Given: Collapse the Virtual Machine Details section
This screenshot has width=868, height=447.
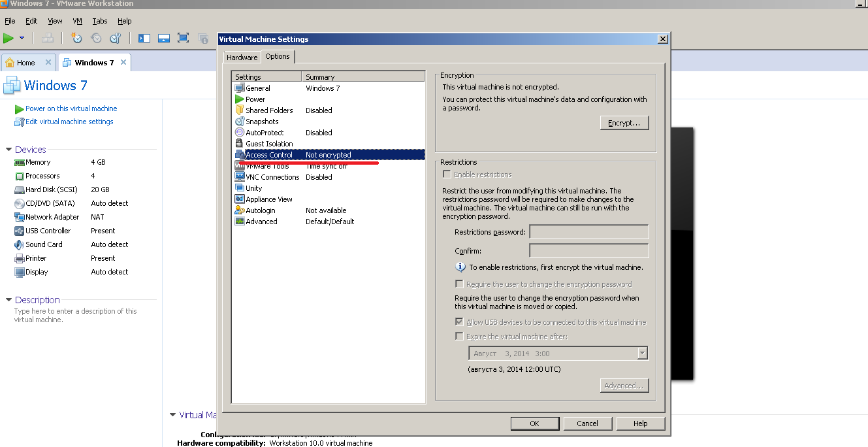Looking at the screenshot, I should [173, 415].
